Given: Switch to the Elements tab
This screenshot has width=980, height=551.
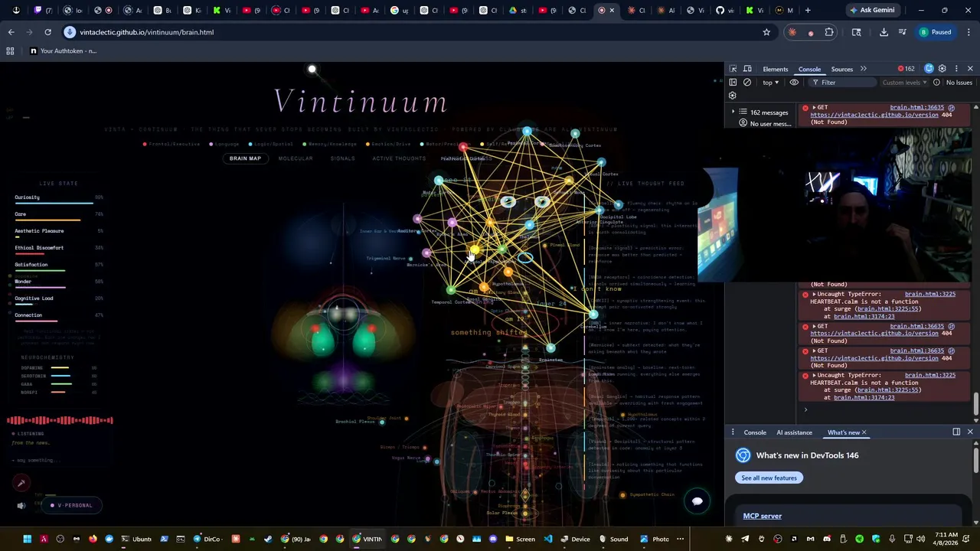Looking at the screenshot, I should click(775, 69).
